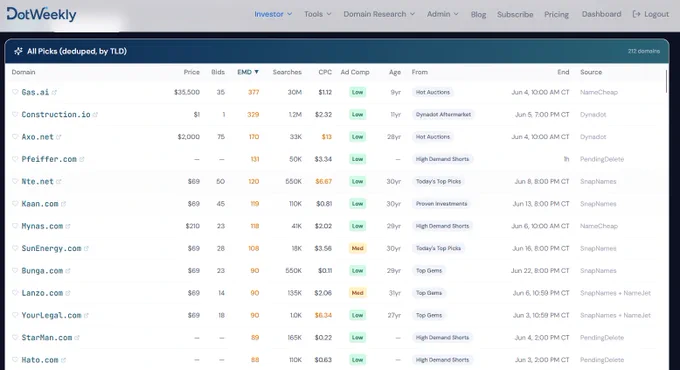Sort table by Searches column header
This screenshot has width=680, height=370.
pos(287,72)
